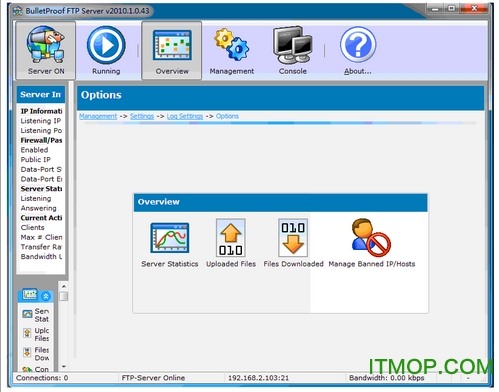The height and width of the screenshot is (392, 499).
Task: Follow the Log Settings breadcrumb link
Action: [185, 116]
